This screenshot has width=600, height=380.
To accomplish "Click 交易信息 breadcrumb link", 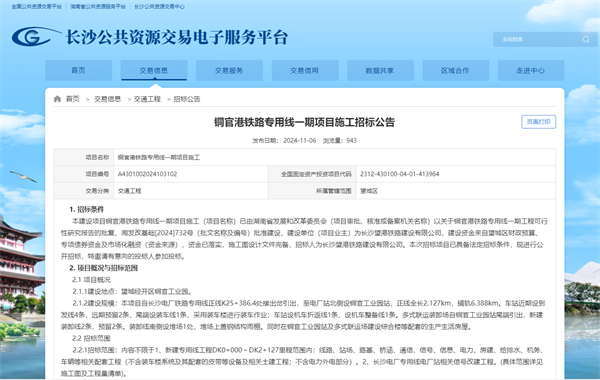I will (108, 99).
